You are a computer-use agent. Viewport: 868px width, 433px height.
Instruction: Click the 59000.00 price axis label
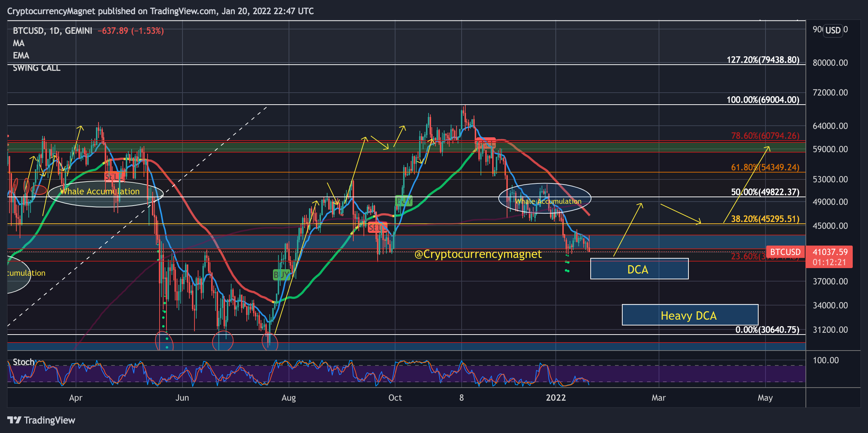click(x=830, y=149)
